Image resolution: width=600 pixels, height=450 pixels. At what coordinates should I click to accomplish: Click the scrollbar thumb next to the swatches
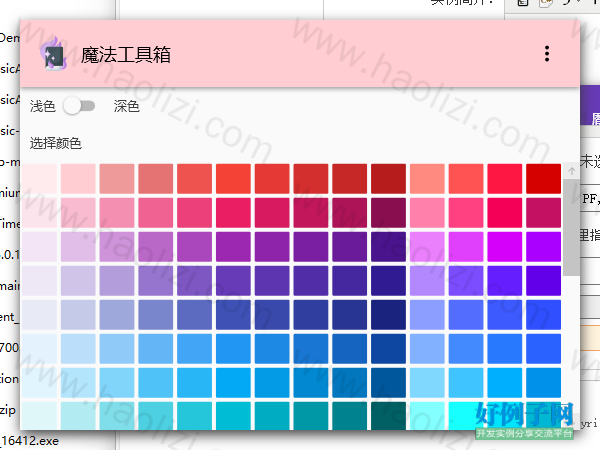[x=572, y=227]
